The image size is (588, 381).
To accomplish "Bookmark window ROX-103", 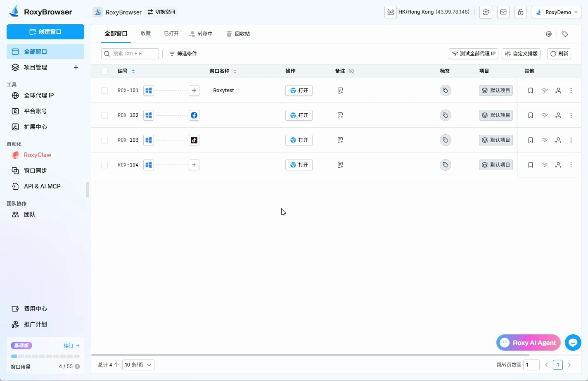I will point(531,140).
